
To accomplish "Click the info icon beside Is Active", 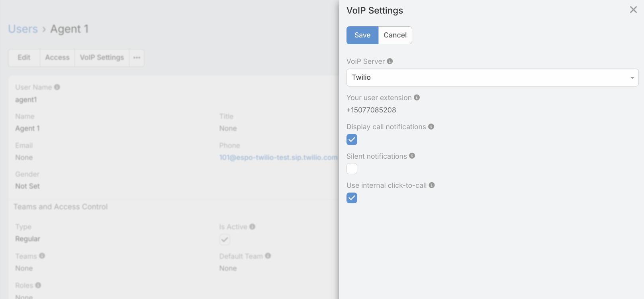I will pyautogui.click(x=253, y=226).
